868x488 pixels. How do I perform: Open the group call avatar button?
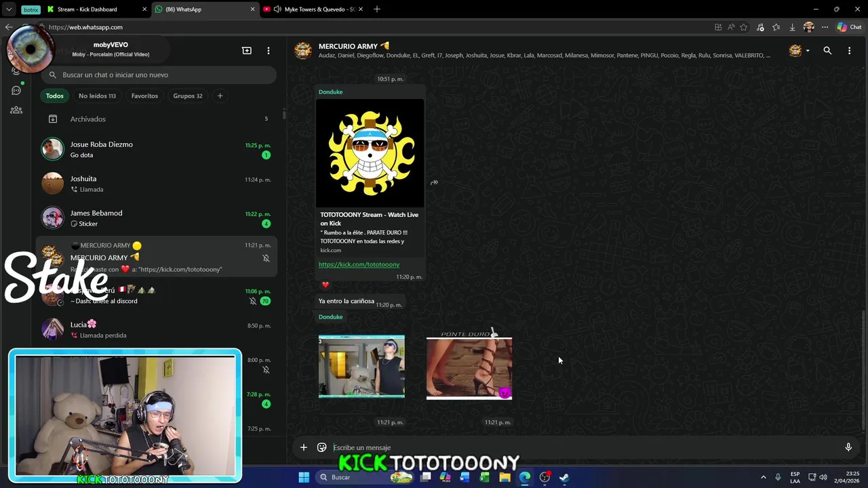pos(795,51)
